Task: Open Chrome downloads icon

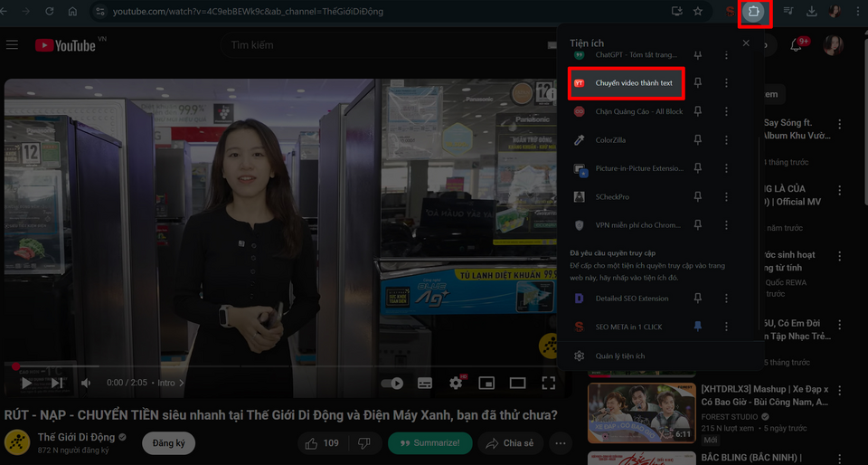Action: (812, 11)
